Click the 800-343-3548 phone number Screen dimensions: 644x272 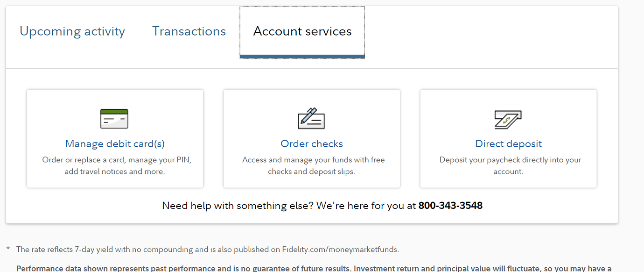point(450,205)
